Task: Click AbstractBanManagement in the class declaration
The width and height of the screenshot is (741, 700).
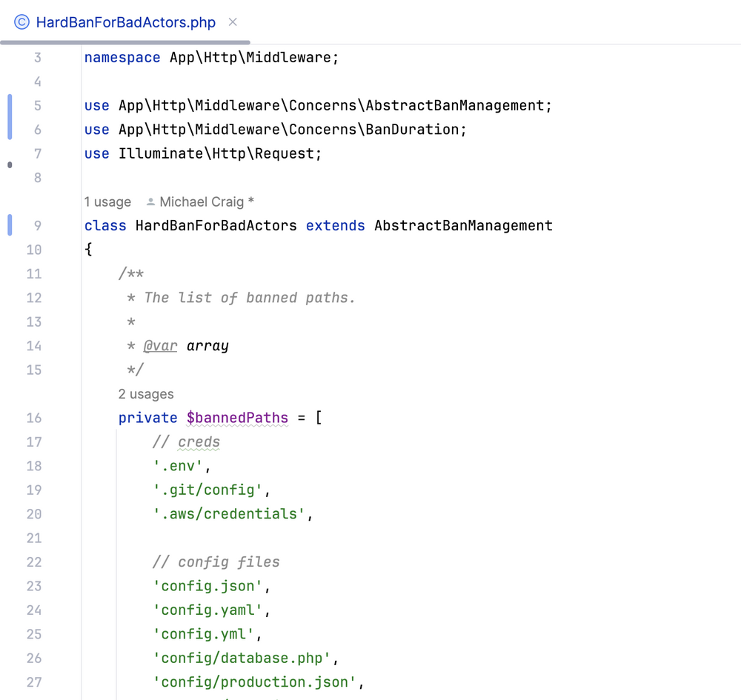Action: [x=463, y=225]
